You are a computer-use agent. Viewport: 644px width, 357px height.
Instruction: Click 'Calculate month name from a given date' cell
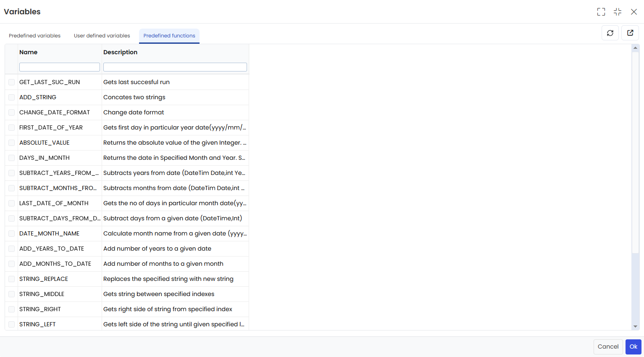[175, 234]
